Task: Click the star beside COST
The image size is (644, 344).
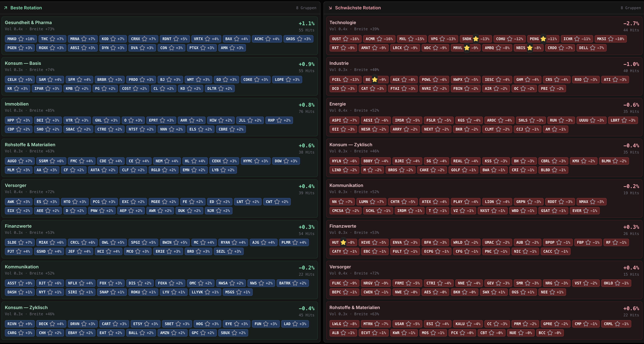Action: click(135, 89)
